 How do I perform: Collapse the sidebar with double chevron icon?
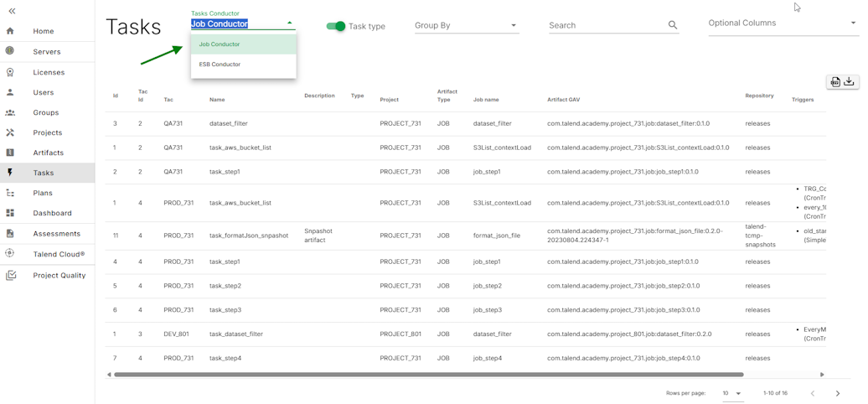[12, 11]
